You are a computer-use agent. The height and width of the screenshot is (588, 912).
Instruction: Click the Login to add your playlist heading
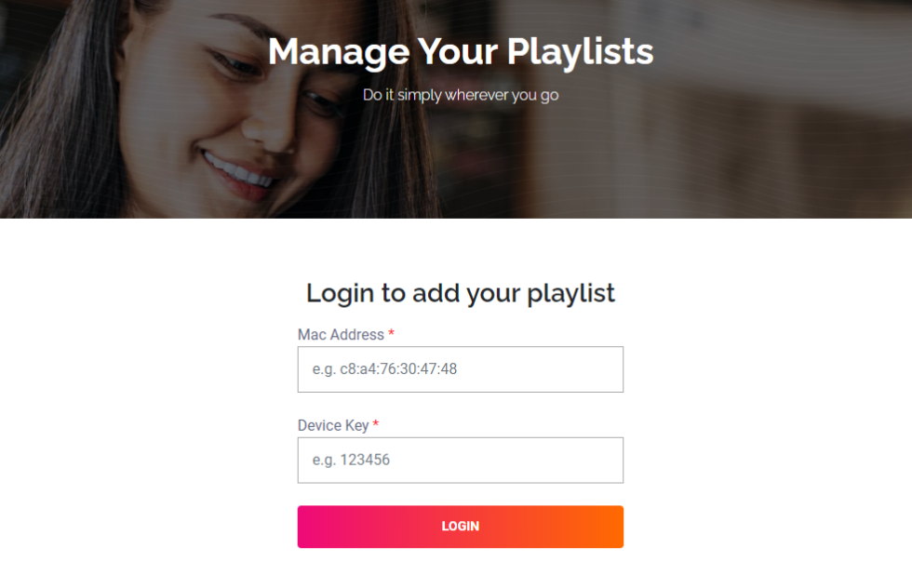pyautogui.click(x=460, y=293)
